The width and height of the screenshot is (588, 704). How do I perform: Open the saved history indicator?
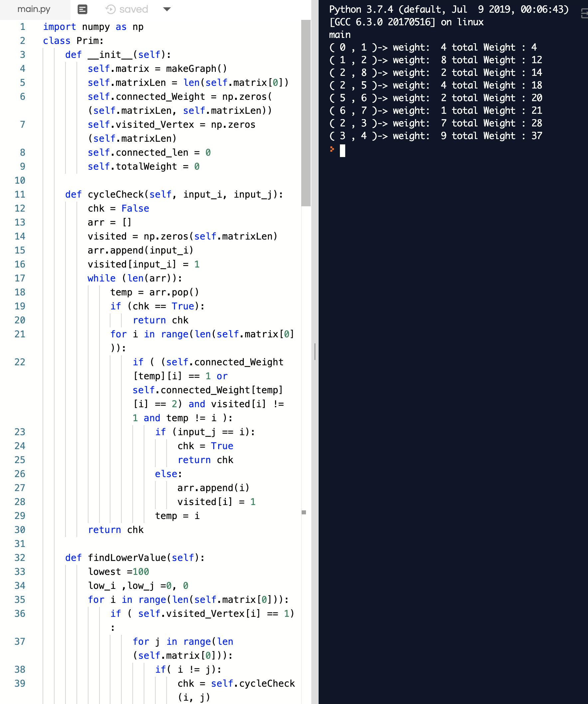tap(127, 9)
